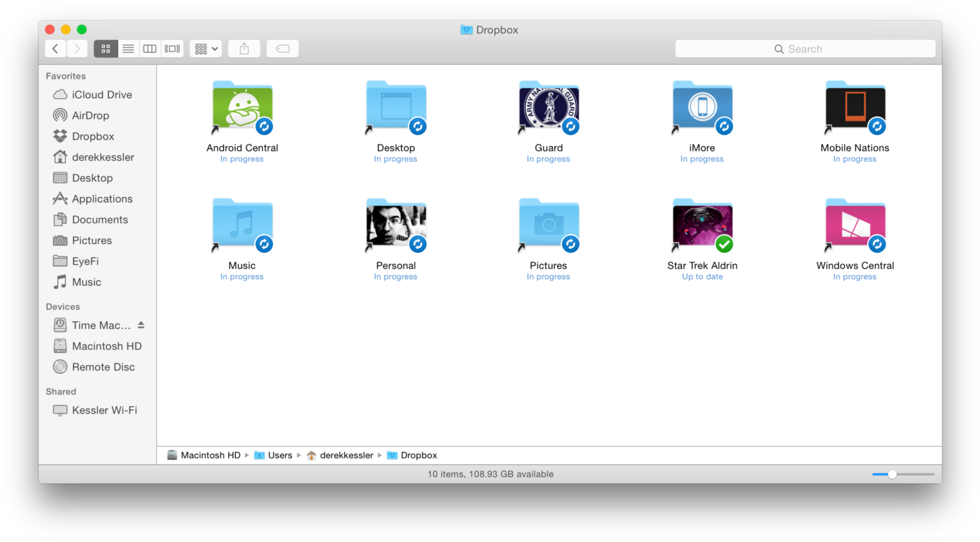Open iCloud Drive from the sidebar
Viewport: 980px width, 542px height.
[101, 94]
